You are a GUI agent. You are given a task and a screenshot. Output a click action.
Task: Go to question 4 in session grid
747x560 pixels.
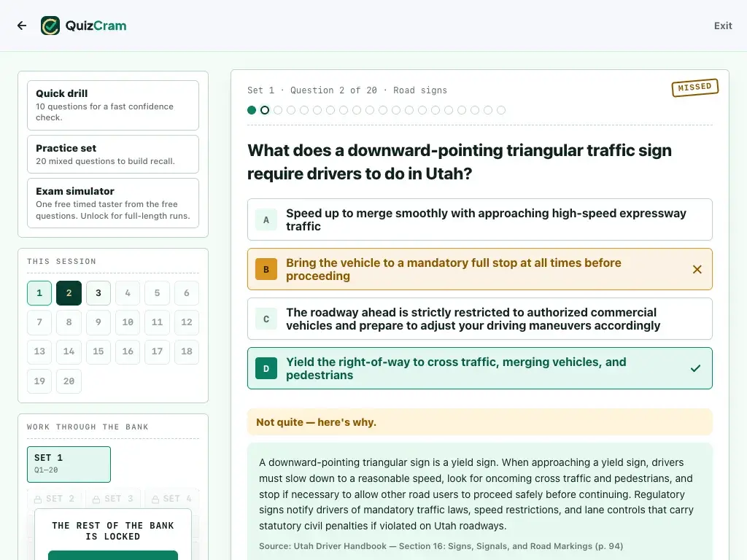click(128, 293)
